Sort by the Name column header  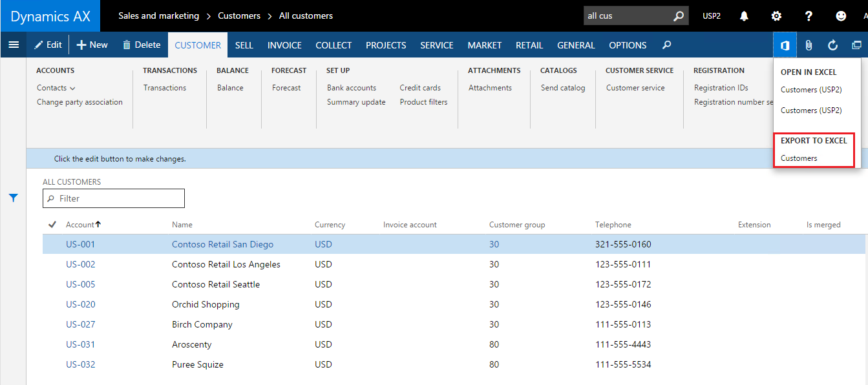tap(182, 225)
